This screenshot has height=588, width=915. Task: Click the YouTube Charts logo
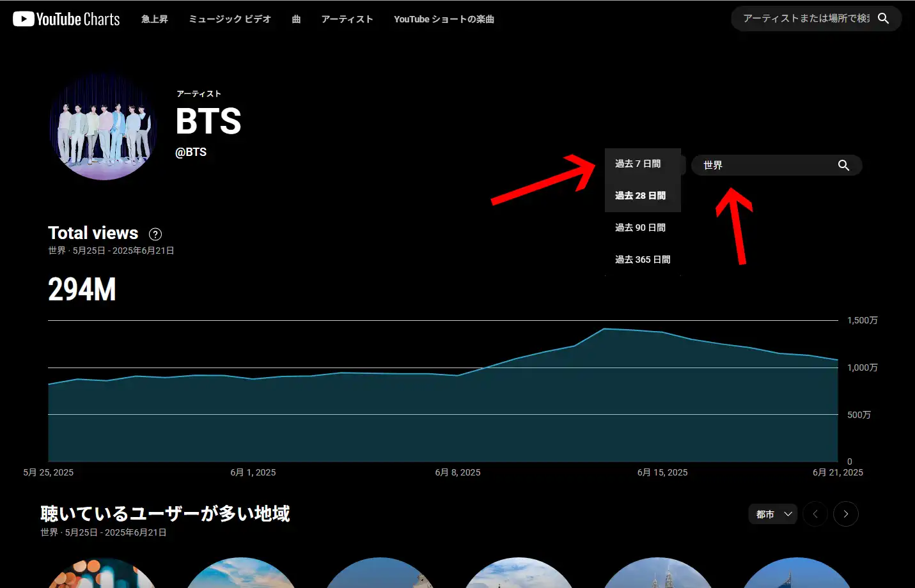[x=66, y=19]
